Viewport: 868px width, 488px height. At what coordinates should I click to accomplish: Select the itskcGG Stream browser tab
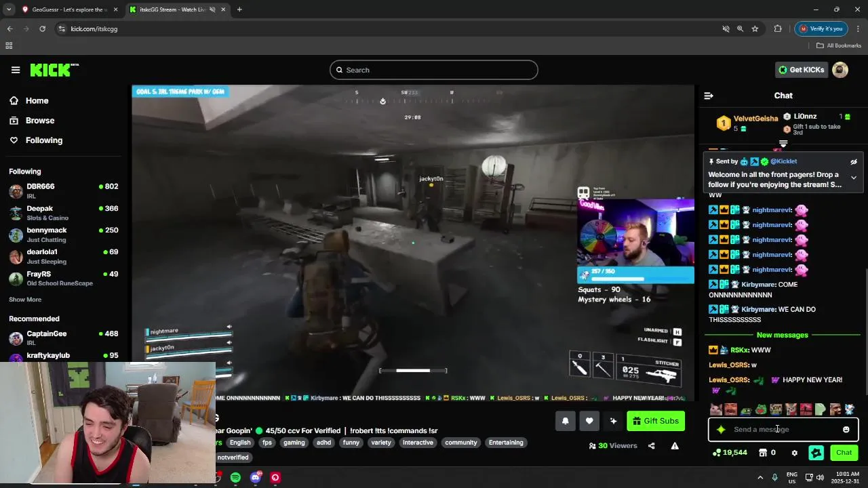pyautogui.click(x=176, y=9)
